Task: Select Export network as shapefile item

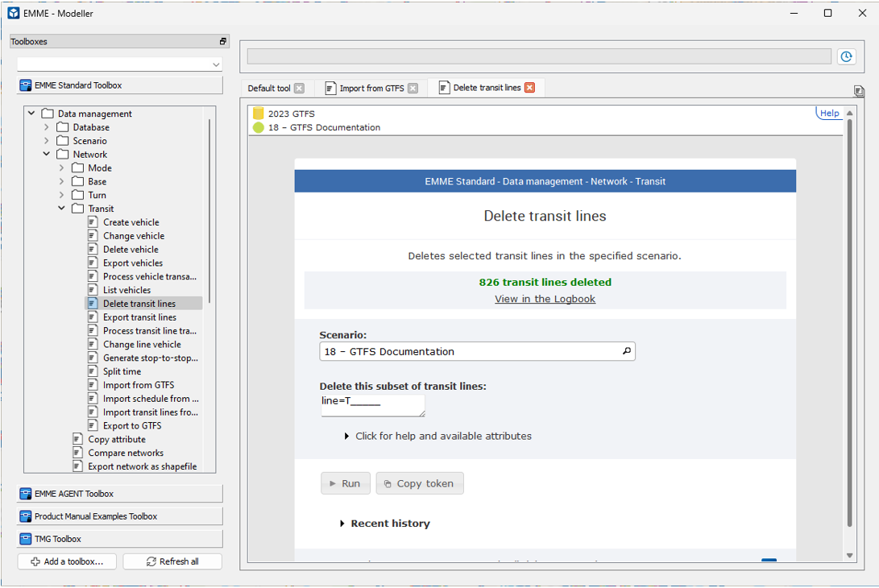Action: point(143,466)
